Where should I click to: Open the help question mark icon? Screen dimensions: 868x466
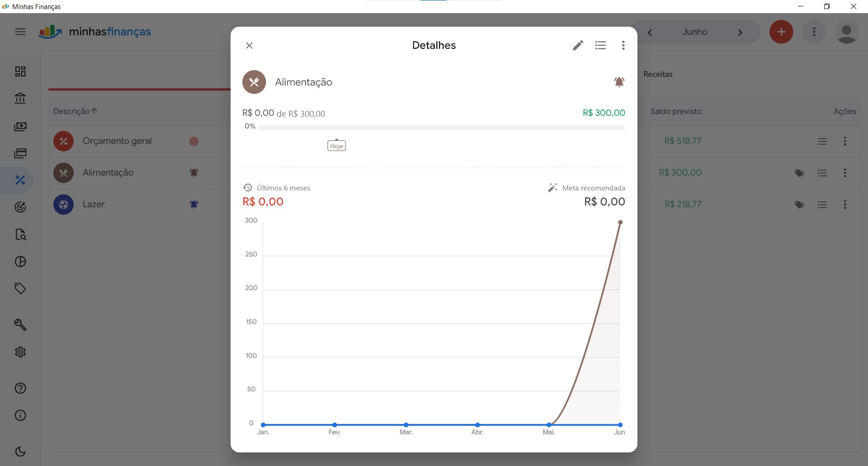(20, 388)
